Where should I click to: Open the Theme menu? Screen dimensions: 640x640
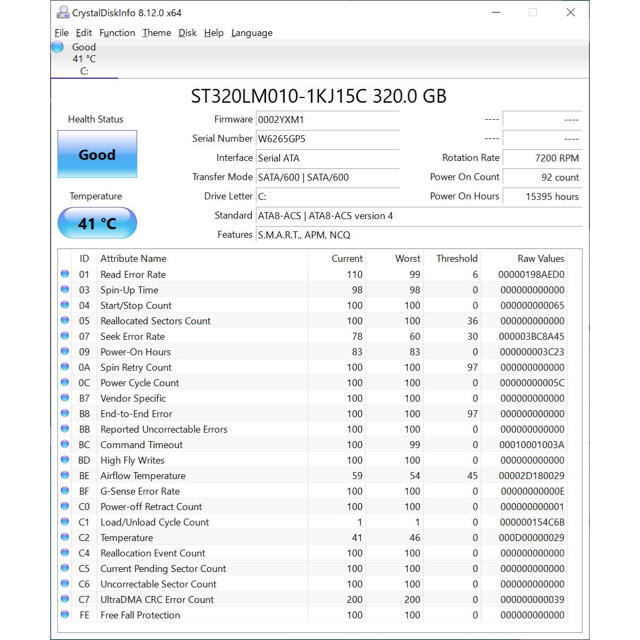point(157,33)
